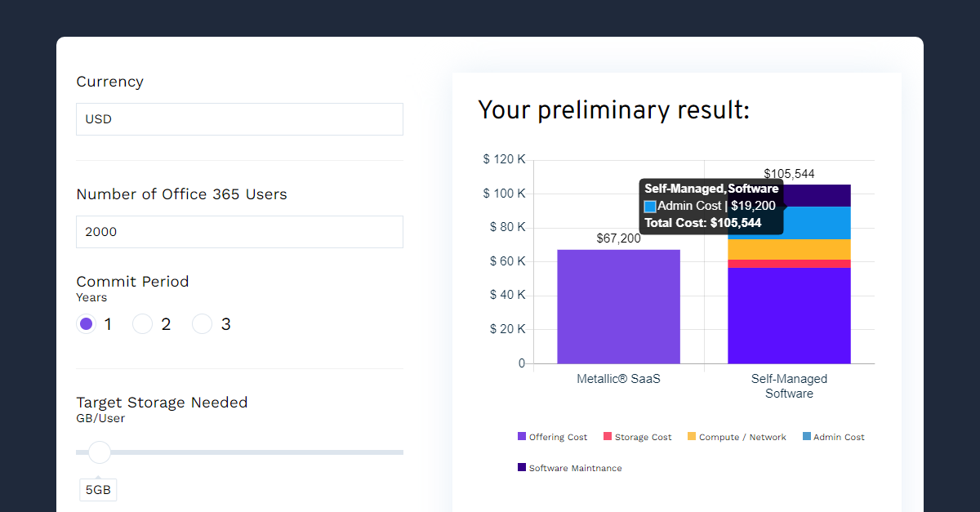Click the 5GB slider value label
This screenshot has height=512, width=980.
coord(98,490)
